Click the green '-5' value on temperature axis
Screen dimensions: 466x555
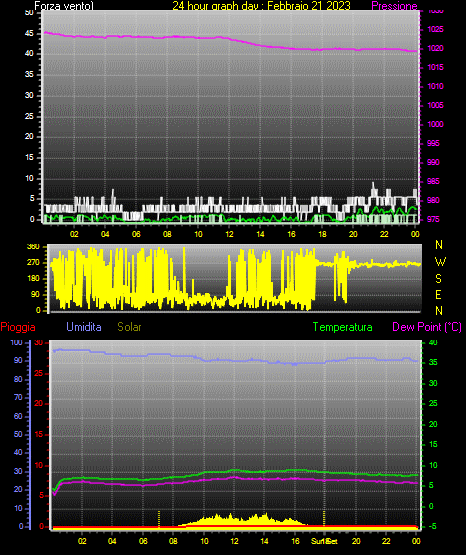432,526
